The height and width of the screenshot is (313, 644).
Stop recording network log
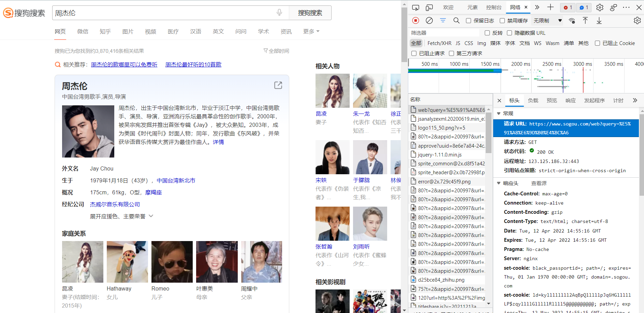tap(415, 20)
